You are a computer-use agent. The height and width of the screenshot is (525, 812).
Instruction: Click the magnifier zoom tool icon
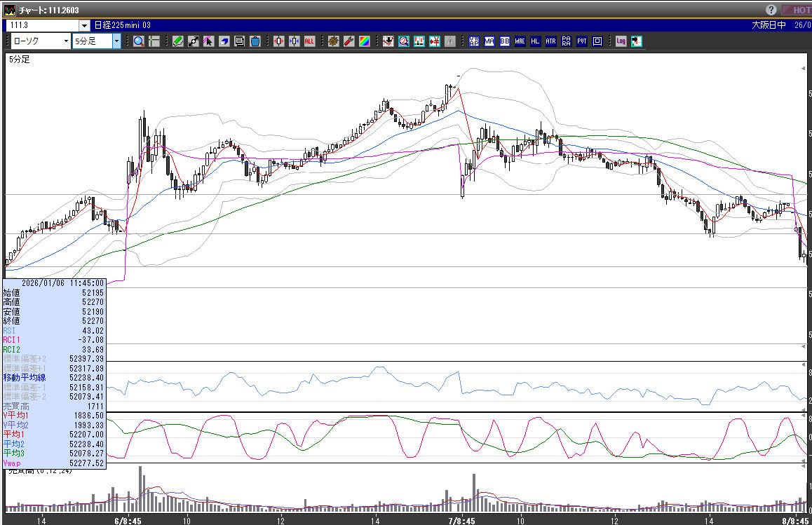click(139, 41)
